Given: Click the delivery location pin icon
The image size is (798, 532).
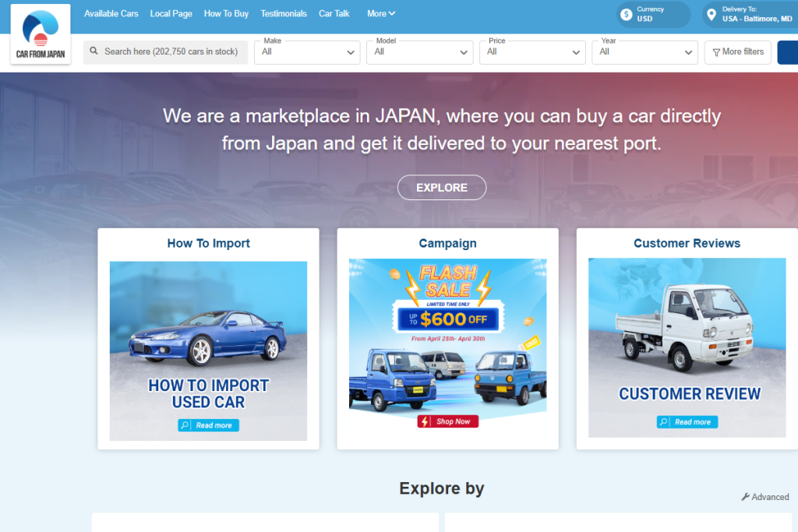Looking at the screenshot, I should (x=711, y=15).
